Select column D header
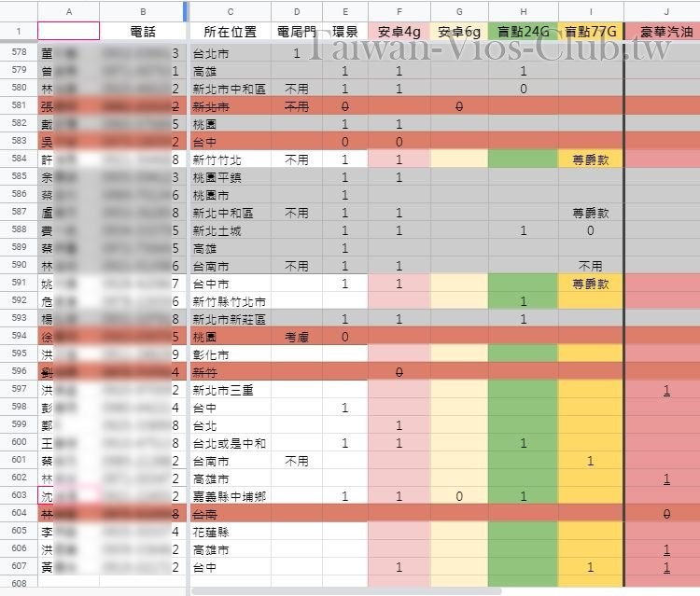The image size is (700, 596). point(297,11)
